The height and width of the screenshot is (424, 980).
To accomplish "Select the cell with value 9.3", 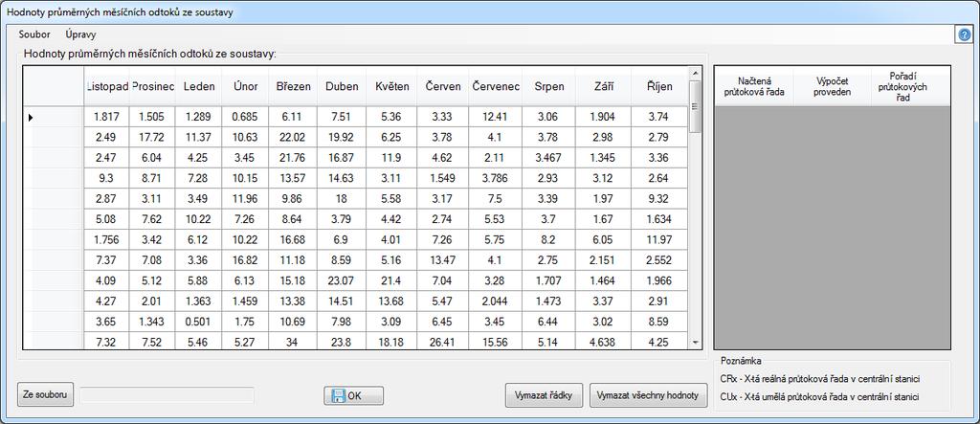I will click(107, 178).
